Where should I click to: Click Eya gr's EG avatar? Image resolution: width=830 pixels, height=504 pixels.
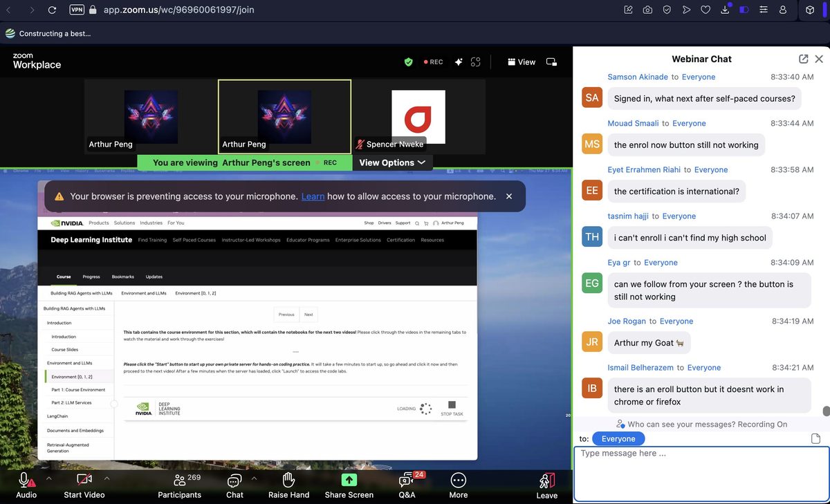tap(592, 283)
